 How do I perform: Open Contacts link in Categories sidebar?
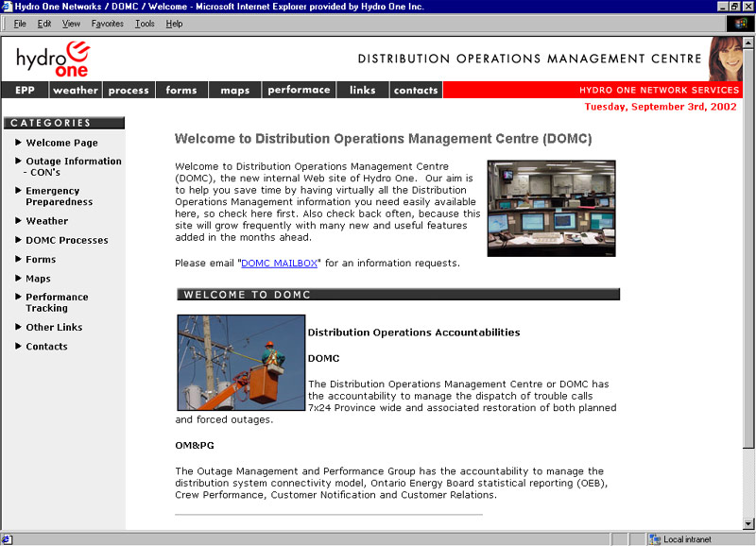(46, 347)
